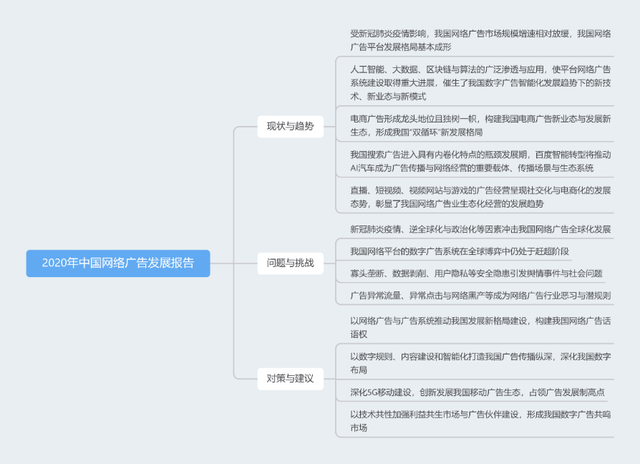Select the 问题与挑战 branch node
The height and width of the screenshot is (464, 640).
(x=290, y=263)
